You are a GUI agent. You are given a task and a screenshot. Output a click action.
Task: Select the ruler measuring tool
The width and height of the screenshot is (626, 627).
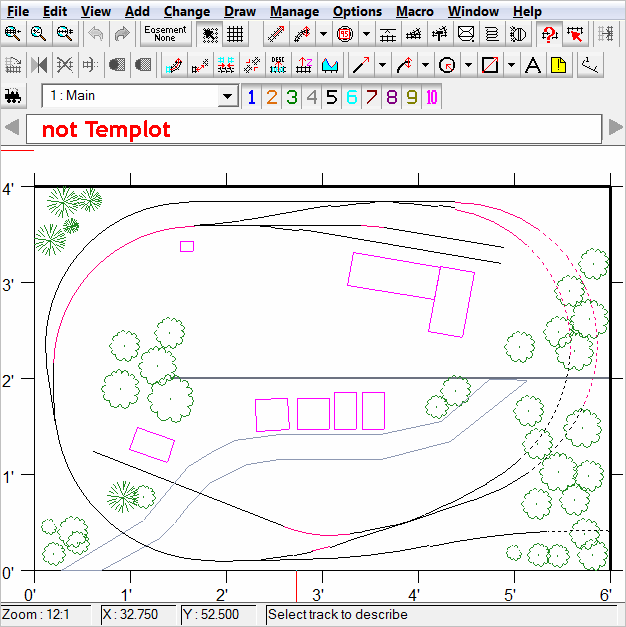590,65
